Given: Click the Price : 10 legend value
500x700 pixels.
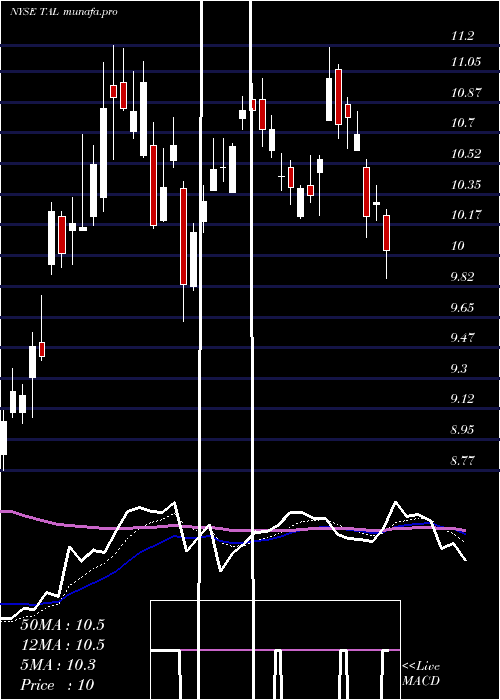Looking at the screenshot, I should pos(57,685).
